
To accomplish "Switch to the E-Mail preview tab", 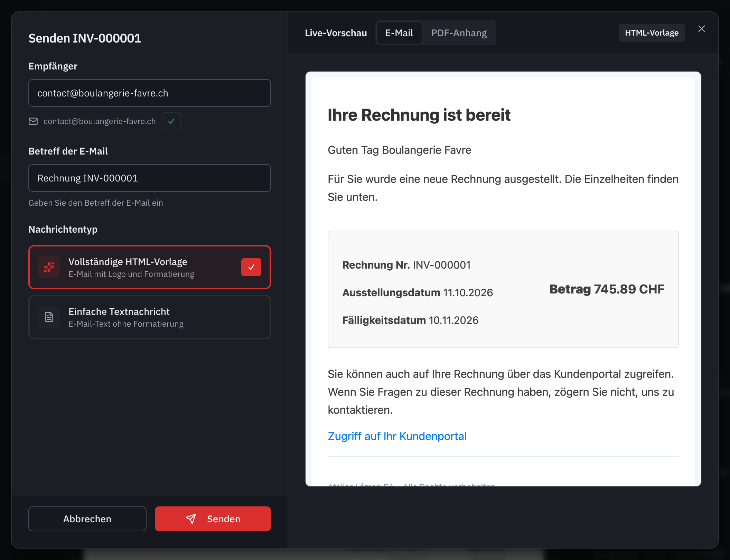I will pyautogui.click(x=399, y=33).
